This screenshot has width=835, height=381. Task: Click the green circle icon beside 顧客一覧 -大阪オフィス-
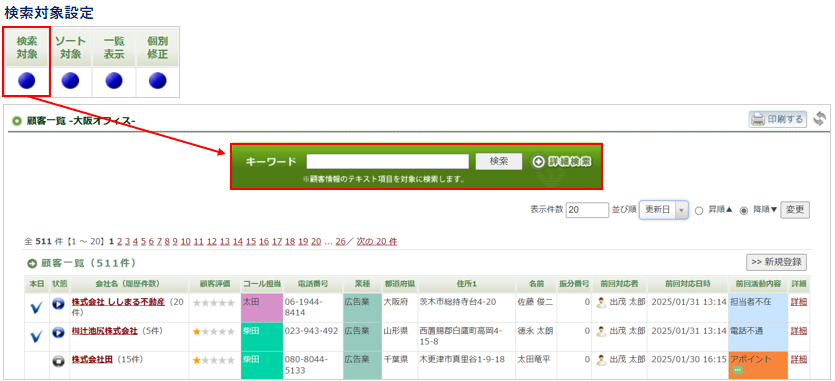point(17,121)
